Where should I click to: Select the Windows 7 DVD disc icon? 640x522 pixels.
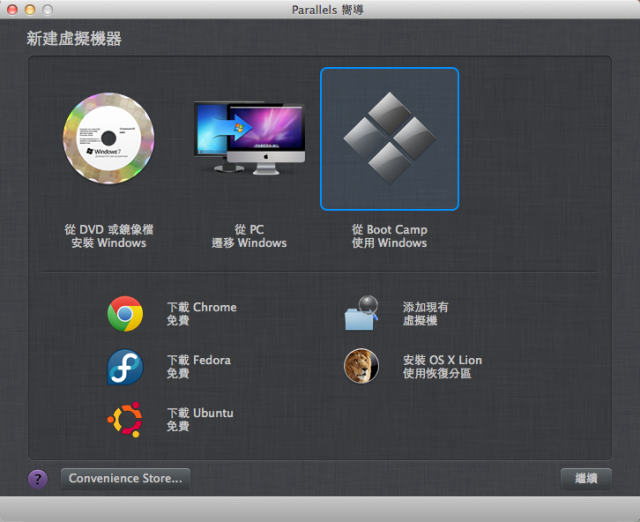[x=109, y=138]
